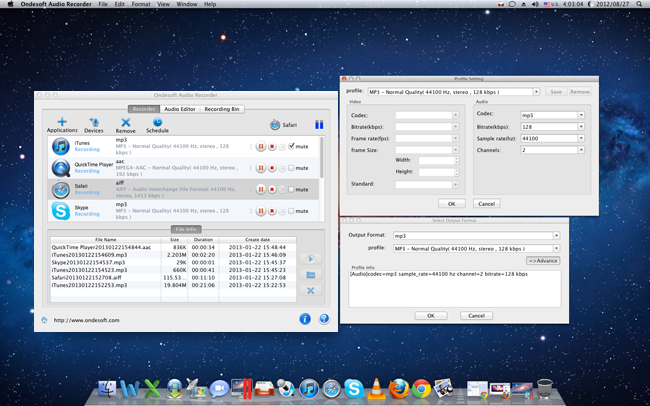Expand the Output Format dropdown
The image size is (650, 406).
[x=556, y=236]
